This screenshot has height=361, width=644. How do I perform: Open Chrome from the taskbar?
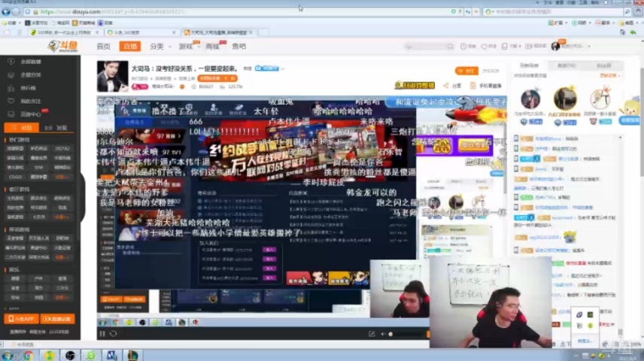click(29, 356)
